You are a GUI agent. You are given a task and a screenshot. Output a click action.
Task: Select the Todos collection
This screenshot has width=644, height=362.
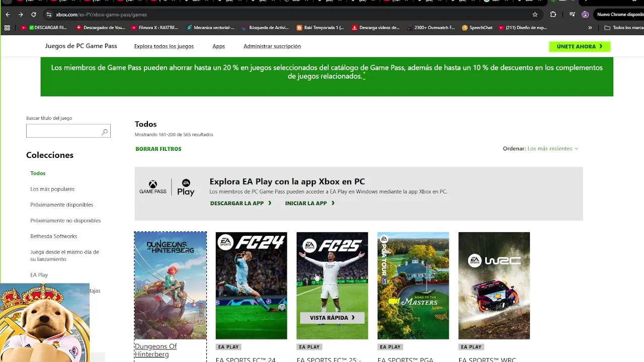[38, 173]
